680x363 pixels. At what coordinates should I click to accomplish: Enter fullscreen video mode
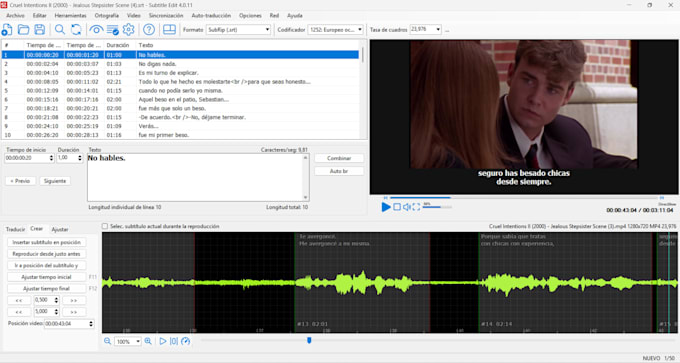click(416, 207)
